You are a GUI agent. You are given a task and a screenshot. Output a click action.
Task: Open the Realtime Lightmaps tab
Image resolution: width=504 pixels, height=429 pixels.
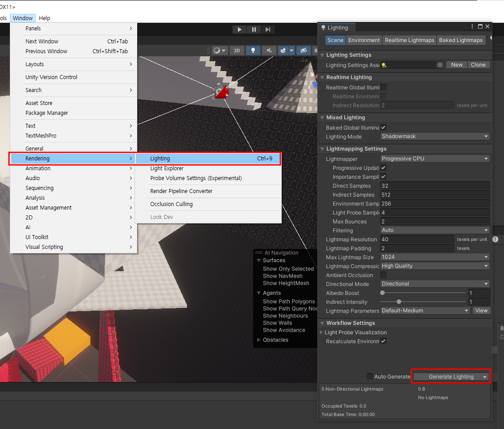[x=410, y=40]
